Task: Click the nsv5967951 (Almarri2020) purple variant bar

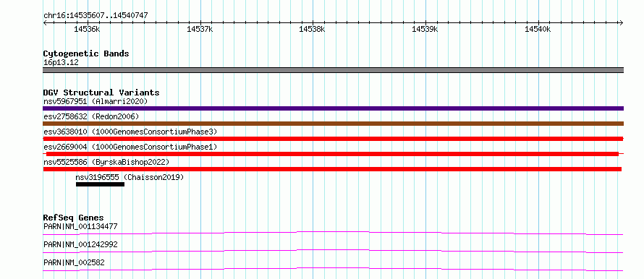Action: point(333,108)
